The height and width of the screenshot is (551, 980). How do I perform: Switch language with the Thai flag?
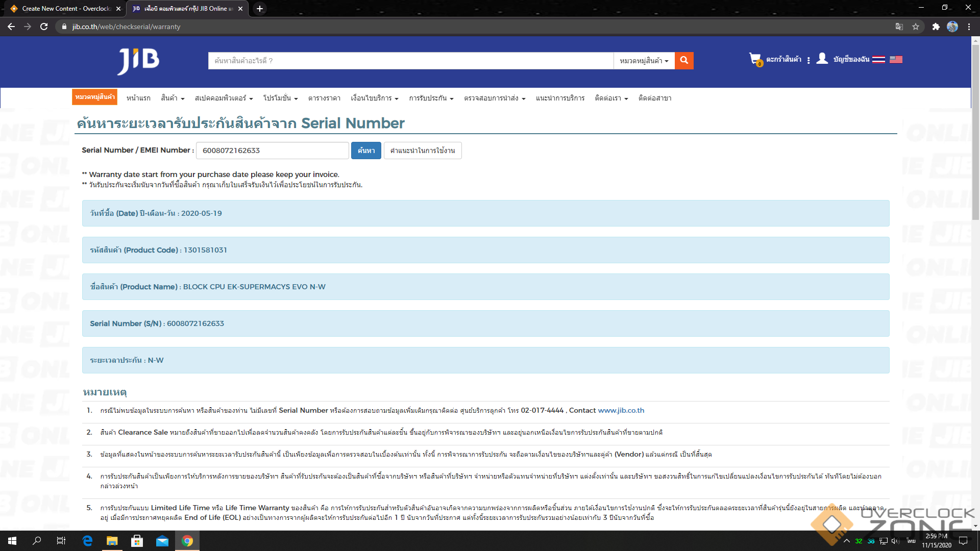click(878, 60)
